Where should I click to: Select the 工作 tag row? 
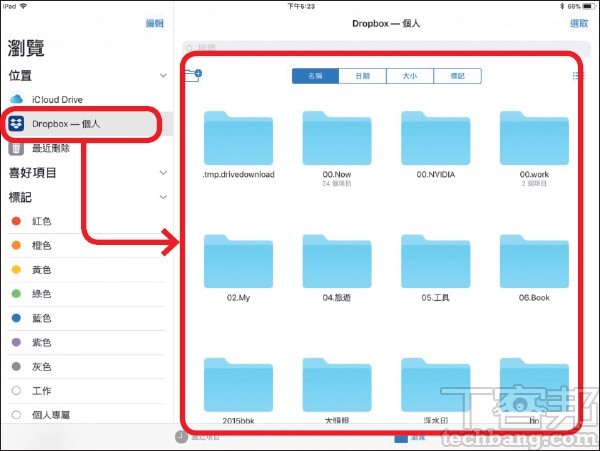86,391
